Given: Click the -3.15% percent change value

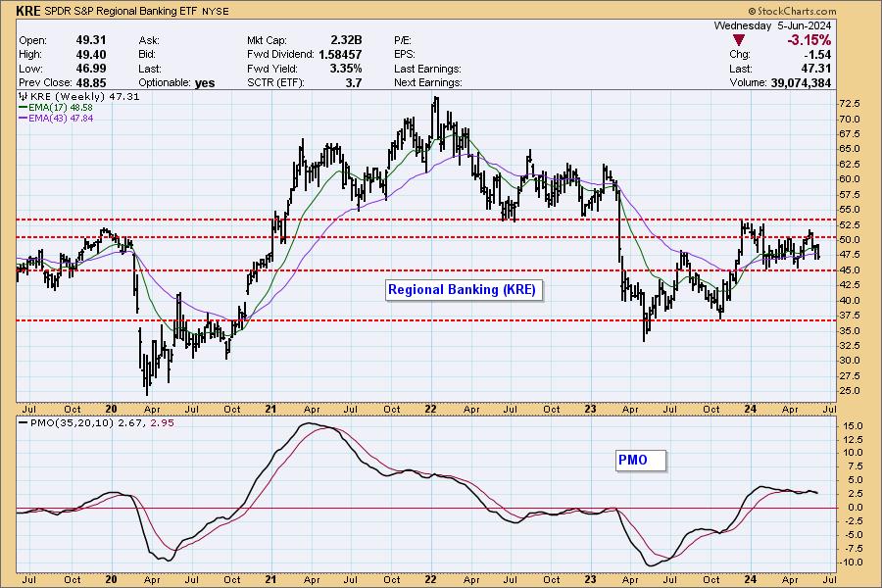Looking at the screenshot, I should click(x=808, y=40).
